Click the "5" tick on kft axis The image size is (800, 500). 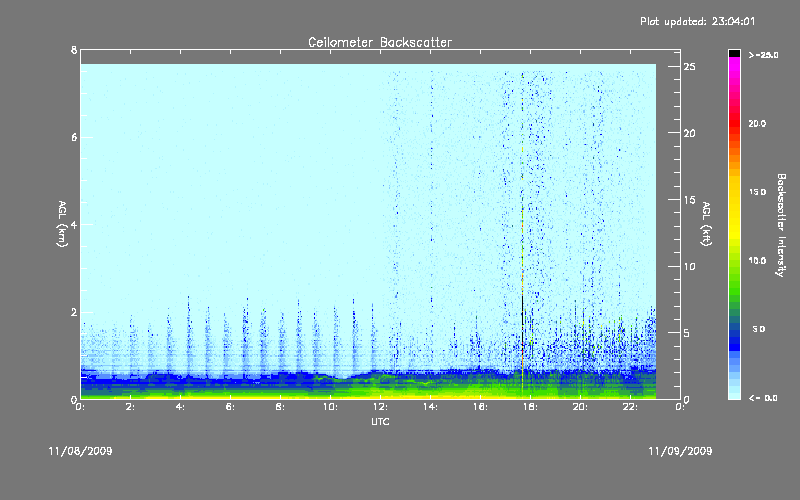687,333
